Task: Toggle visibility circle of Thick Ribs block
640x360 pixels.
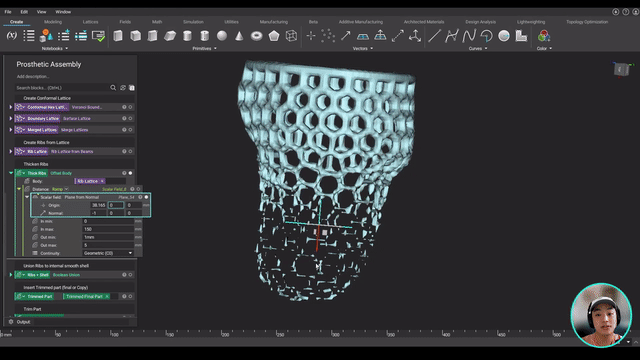Action: pos(131,173)
